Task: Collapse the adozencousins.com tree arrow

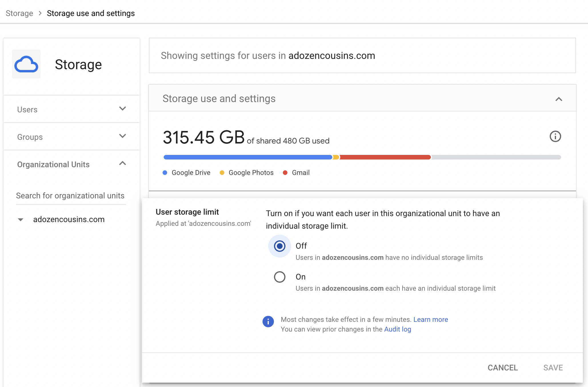Action: 21,220
